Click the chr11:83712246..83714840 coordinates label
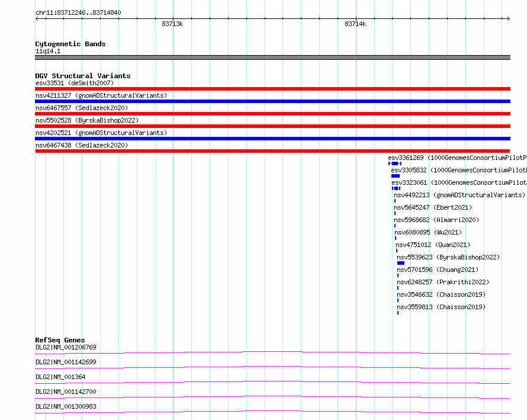 (x=78, y=12)
